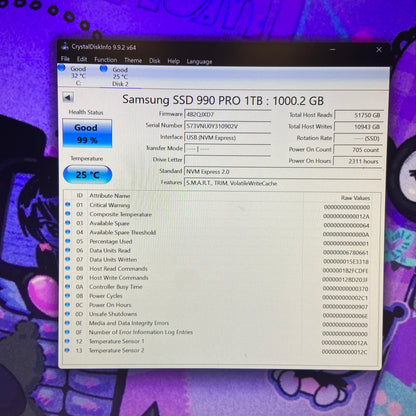Viewport: 416px width, 416px height.
Task: Click the blue status dot for Host Write Commands
Action: pos(68,277)
